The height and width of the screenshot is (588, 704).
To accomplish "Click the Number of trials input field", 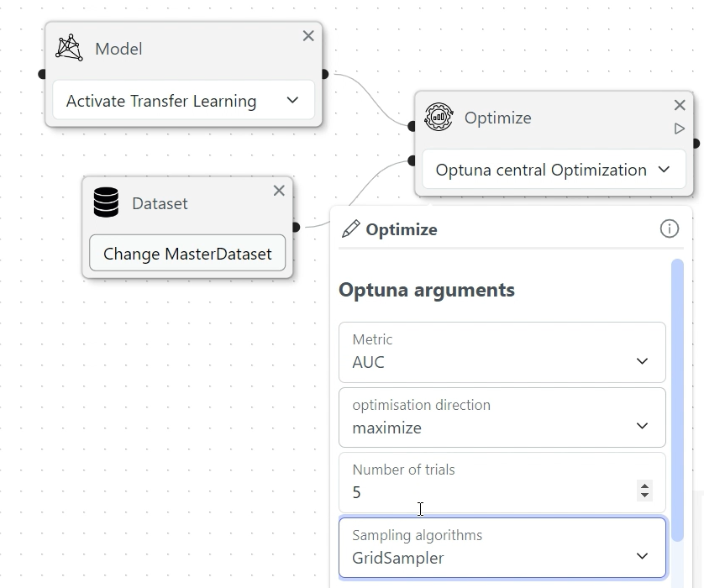I will [487, 492].
